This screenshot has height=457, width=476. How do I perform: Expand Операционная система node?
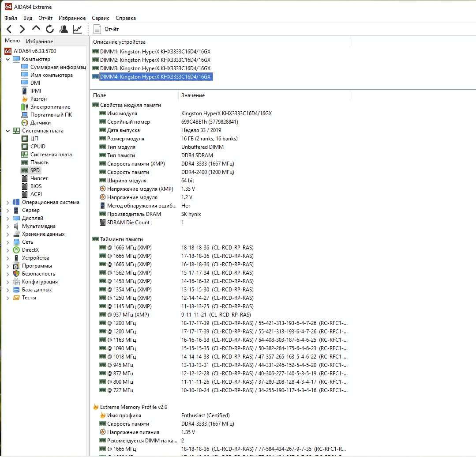[7, 202]
